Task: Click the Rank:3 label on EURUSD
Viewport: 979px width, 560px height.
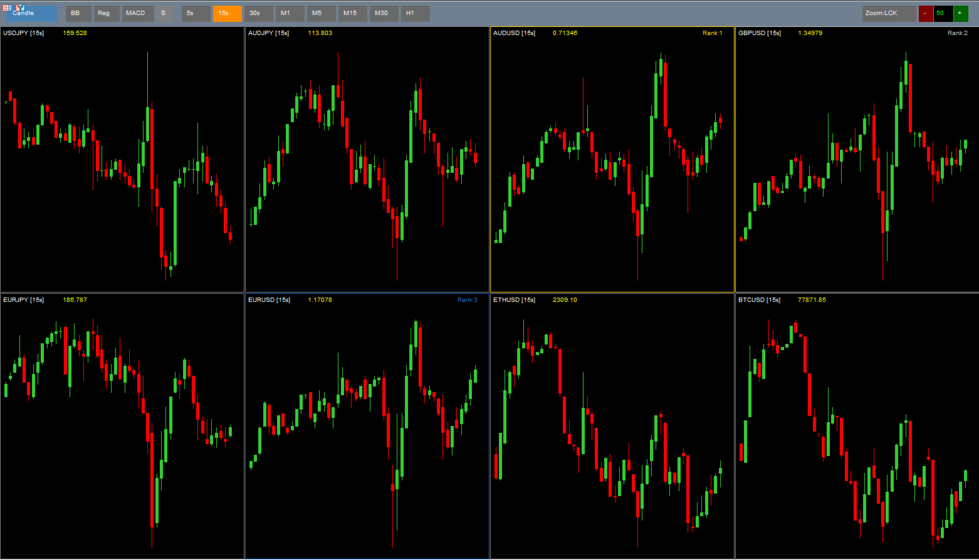Action: point(468,300)
